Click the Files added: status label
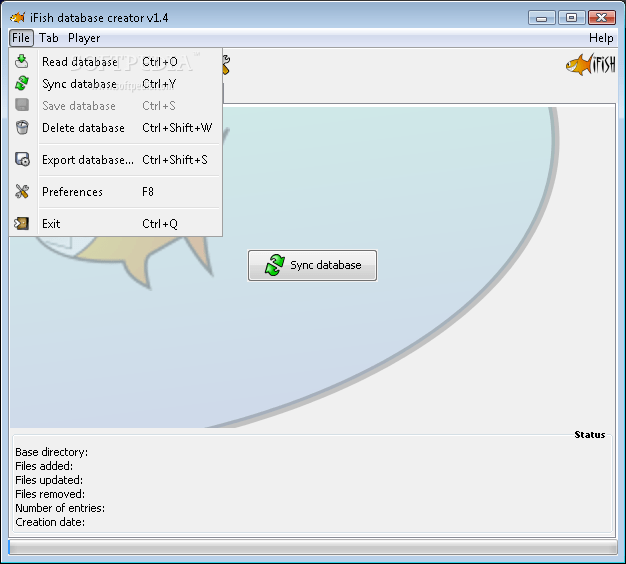626x564 pixels. 44,466
